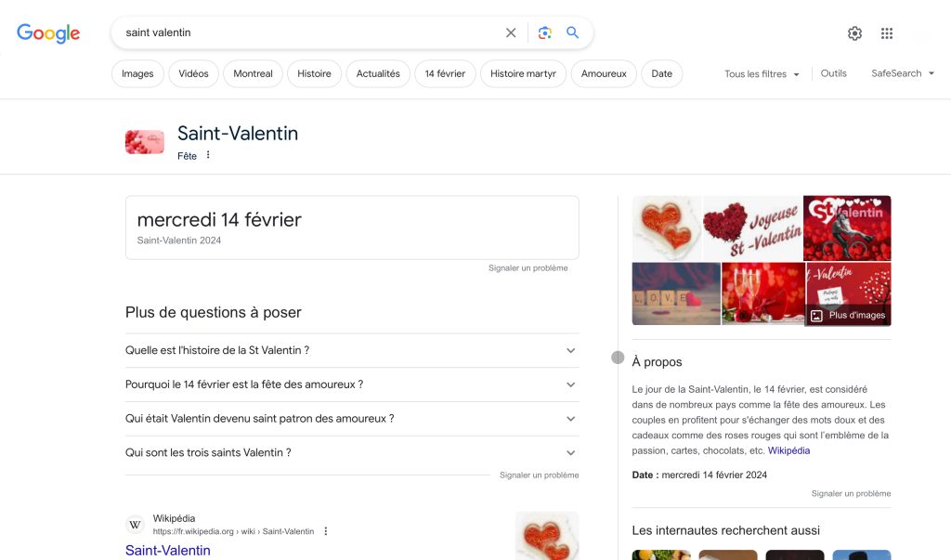Expand "Quelle est l'histoire de la St Valentin ?"

point(351,350)
